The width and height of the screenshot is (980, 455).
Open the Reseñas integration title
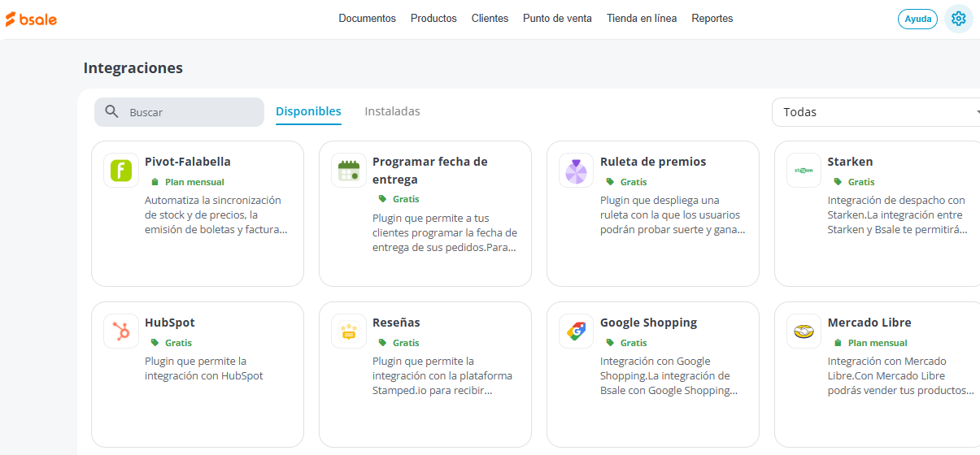pyautogui.click(x=396, y=323)
